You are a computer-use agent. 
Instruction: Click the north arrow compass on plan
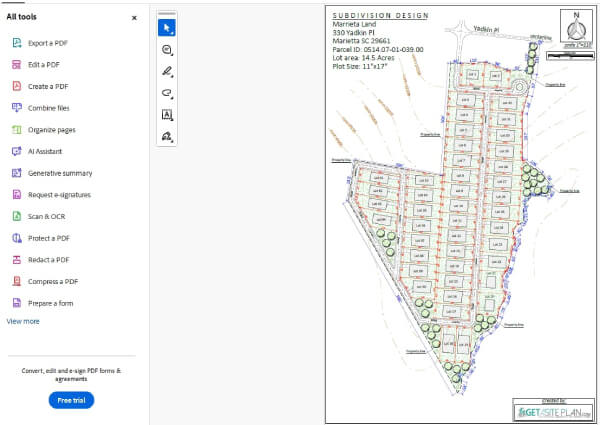click(576, 26)
